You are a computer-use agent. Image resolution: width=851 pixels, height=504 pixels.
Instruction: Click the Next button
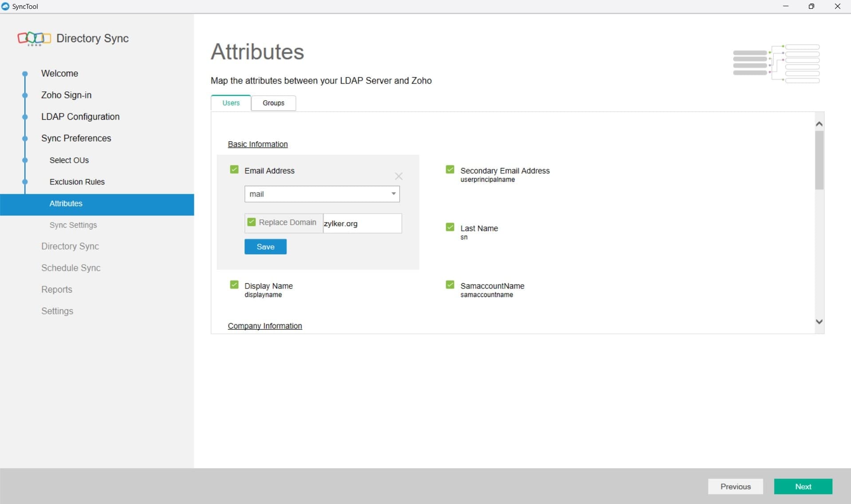803,487
